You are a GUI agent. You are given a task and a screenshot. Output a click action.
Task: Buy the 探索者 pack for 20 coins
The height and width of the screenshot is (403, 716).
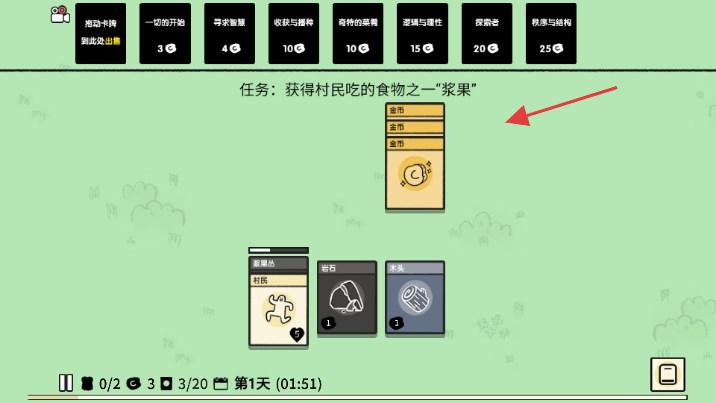coord(487,33)
